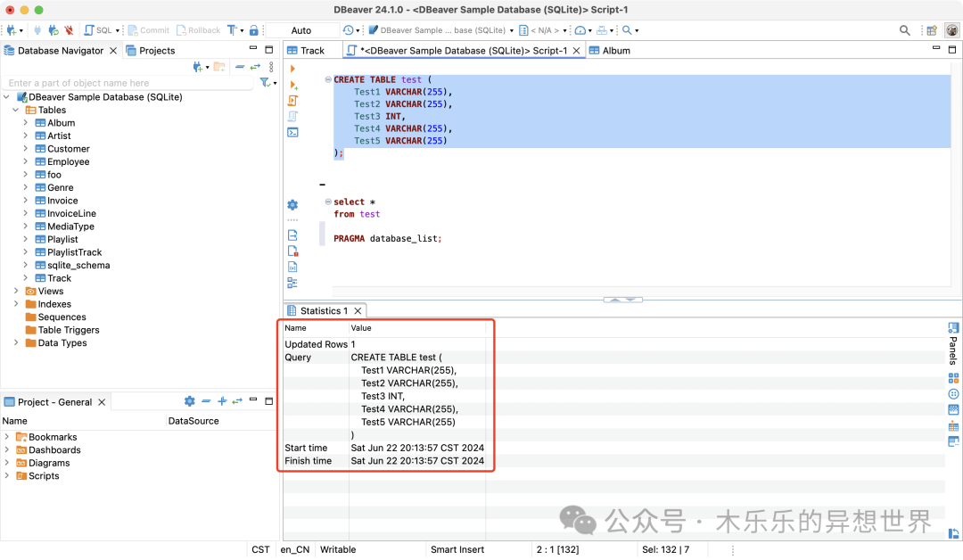Focus the object name filter field
The height and width of the screenshot is (560, 963).
point(128,83)
